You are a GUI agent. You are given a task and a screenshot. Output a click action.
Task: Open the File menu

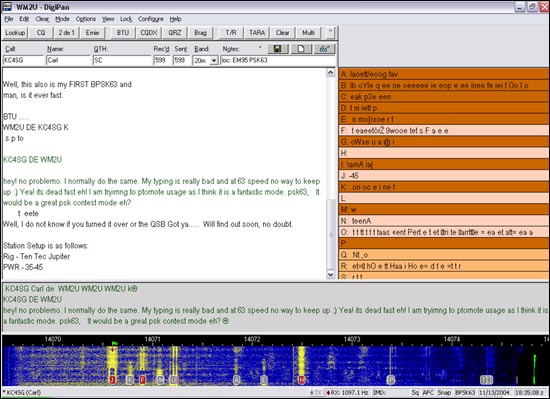point(9,19)
